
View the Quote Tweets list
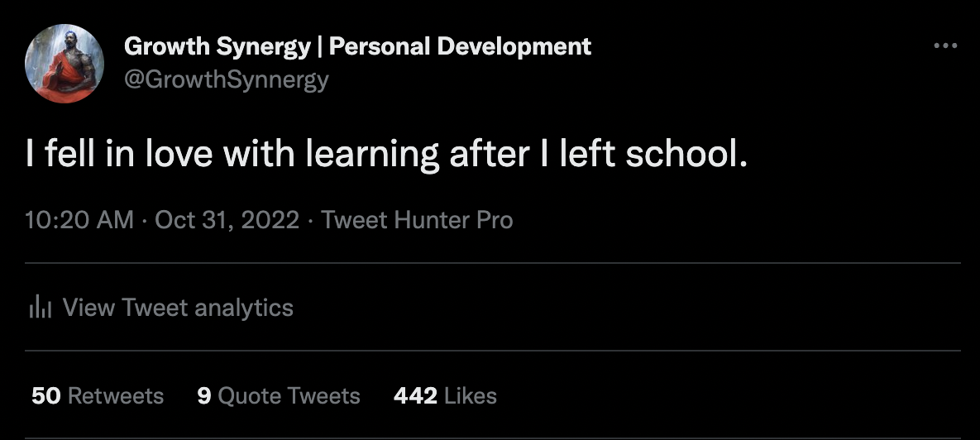pos(289,396)
